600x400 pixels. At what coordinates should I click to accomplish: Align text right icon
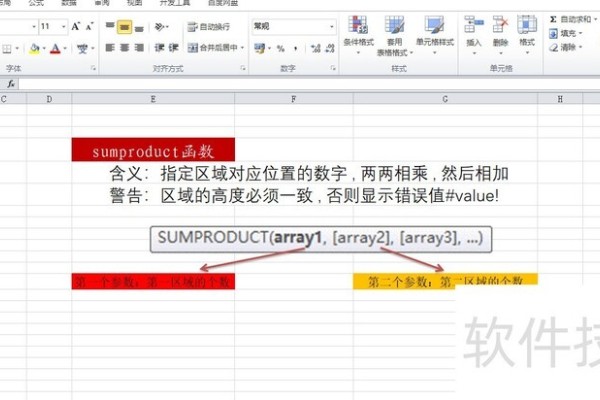[139, 47]
